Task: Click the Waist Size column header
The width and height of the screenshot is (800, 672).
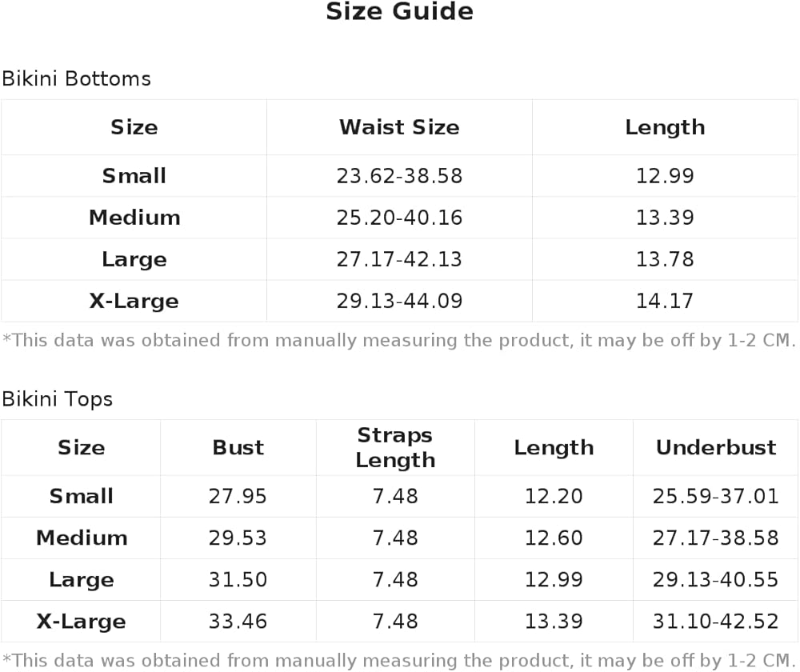Action: tap(399, 127)
